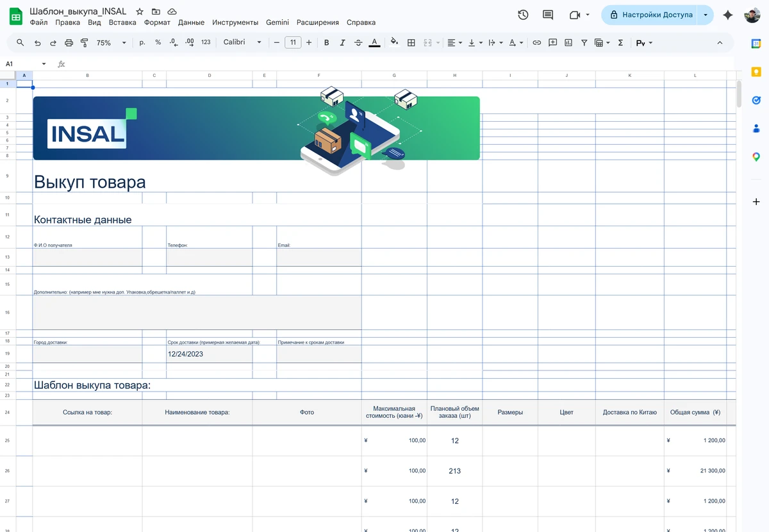Image resolution: width=769 pixels, height=532 pixels.
Task: Open the zoom 75% dropdown
Action: click(112, 43)
